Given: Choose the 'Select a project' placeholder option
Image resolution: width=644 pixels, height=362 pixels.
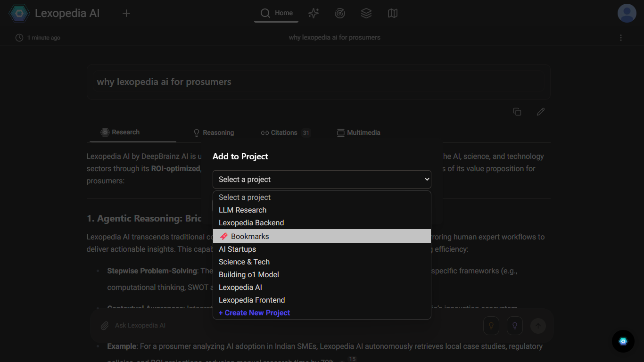Looking at the screenshot, I should tap(322, 197).
